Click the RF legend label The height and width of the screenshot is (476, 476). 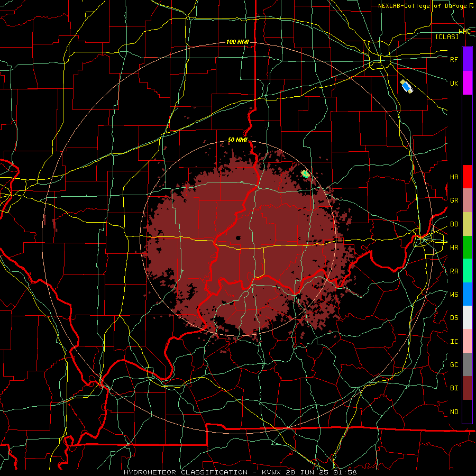click(454, 59)
